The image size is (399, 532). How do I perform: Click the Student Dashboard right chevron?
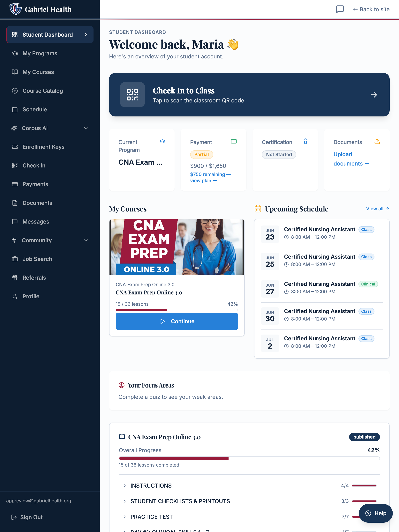click(x=86, y=35)
